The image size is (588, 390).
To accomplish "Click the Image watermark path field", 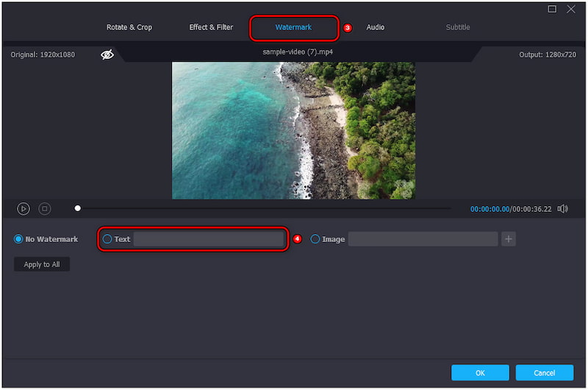I will coord(423,239).
